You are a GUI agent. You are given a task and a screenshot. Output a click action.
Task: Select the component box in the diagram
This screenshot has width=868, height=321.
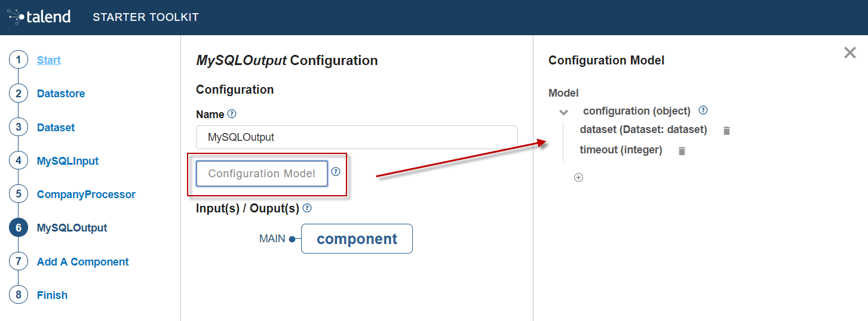[x=357, y=239]
